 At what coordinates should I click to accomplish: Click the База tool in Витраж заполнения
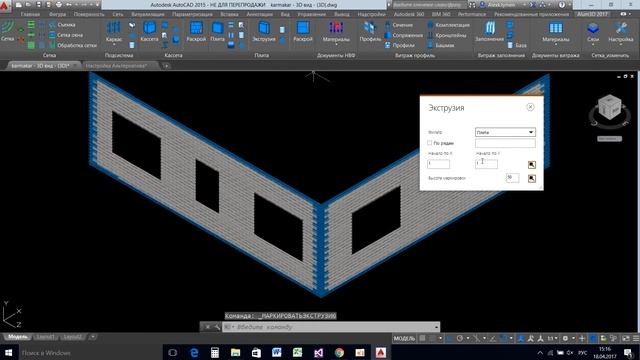pos(517,45)
